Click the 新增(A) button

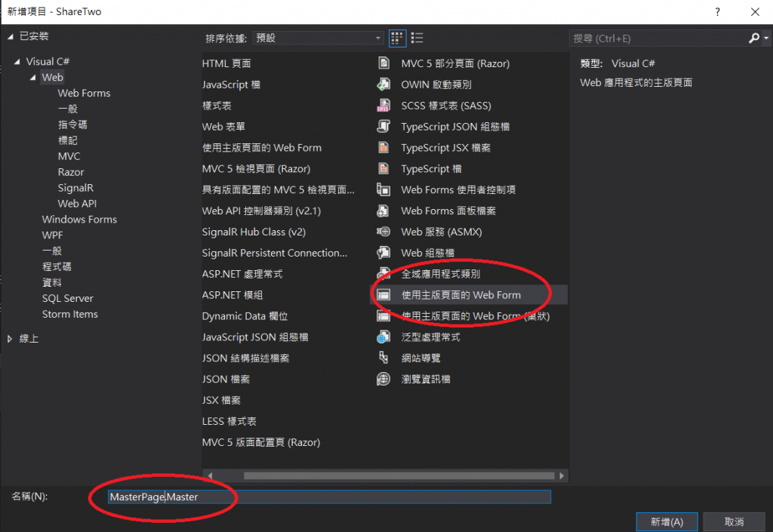coord(667,521)
